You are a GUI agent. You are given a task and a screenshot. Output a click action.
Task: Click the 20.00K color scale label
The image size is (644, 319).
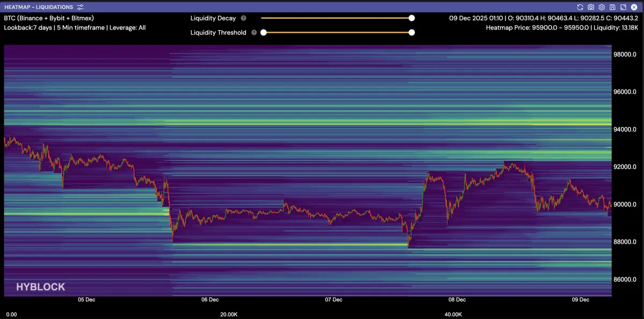(x=229, y=315)
